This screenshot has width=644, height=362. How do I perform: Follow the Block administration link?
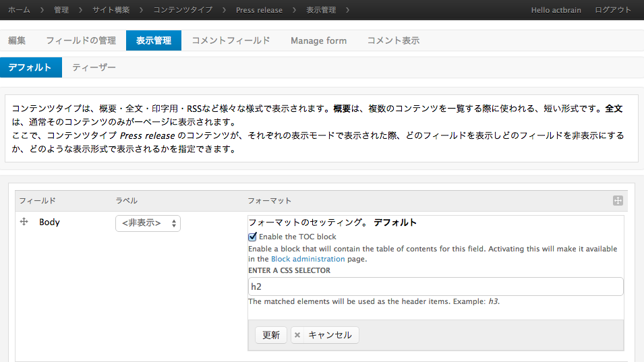308,259
